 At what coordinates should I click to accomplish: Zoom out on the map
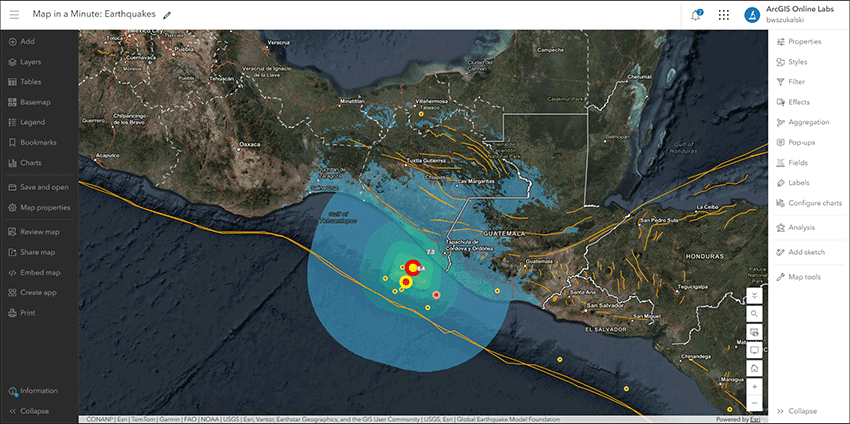tap(754, 403)
